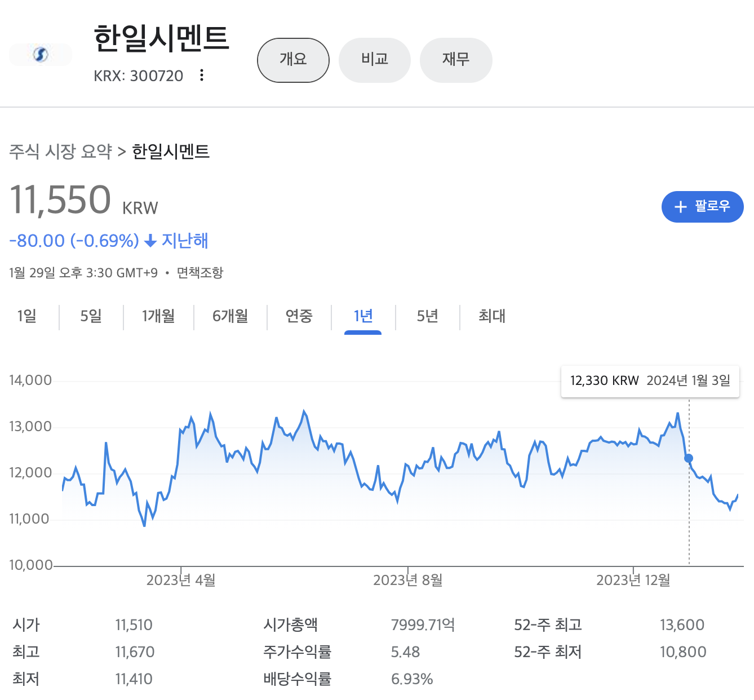The image size is (754, 700).
Task: Click the 한일시멘트 page title
Action: tap(162, 39)
